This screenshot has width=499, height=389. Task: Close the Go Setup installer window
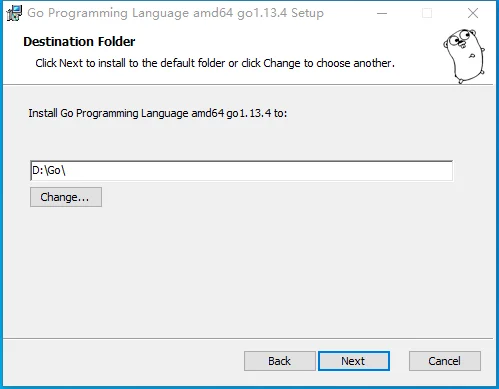pos(473,13)
